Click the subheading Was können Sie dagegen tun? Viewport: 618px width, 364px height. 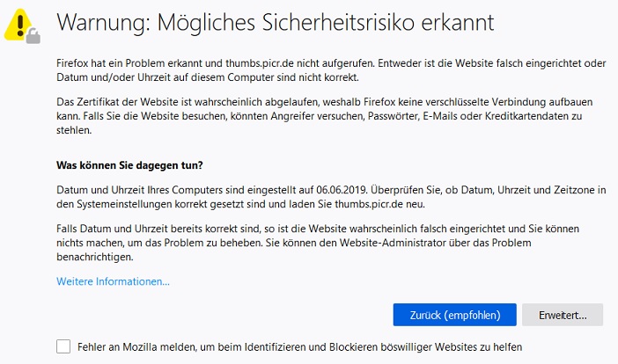pos(129,165)
